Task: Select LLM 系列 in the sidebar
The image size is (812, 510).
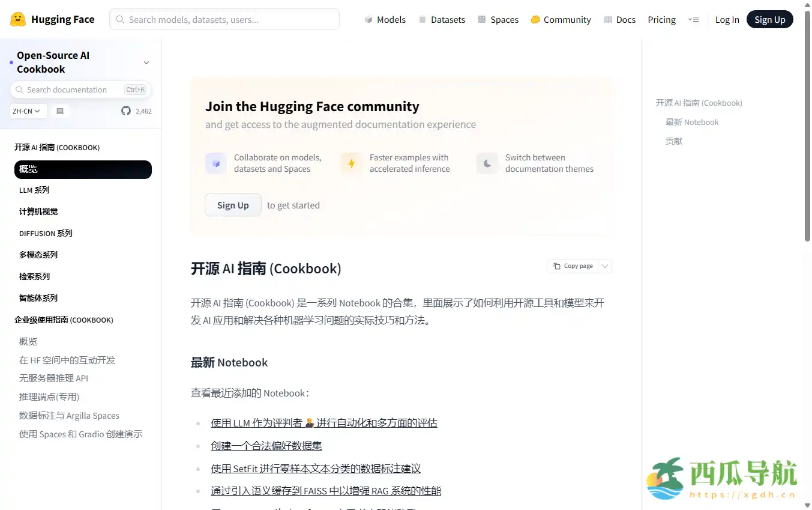Action: pos(34,190)
